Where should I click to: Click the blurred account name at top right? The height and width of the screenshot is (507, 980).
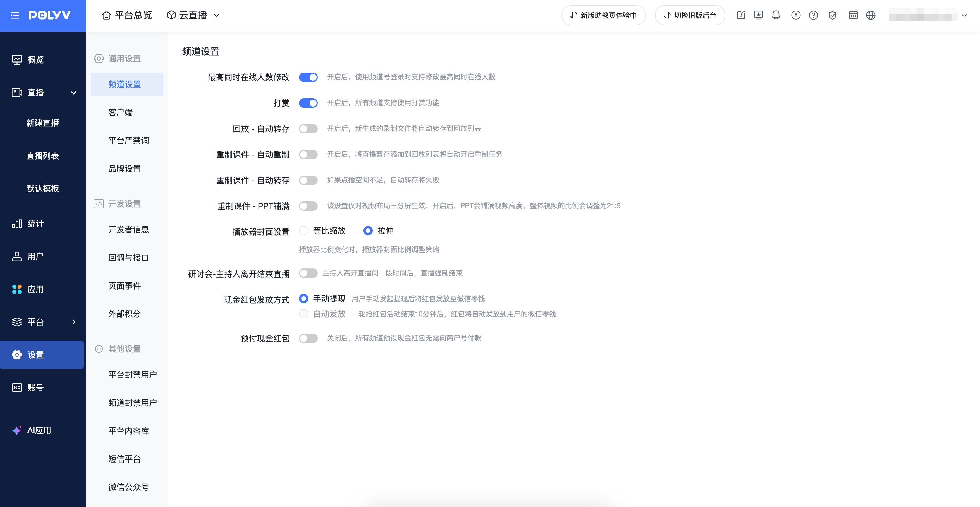pyautogui.click(x=923, y=15)
